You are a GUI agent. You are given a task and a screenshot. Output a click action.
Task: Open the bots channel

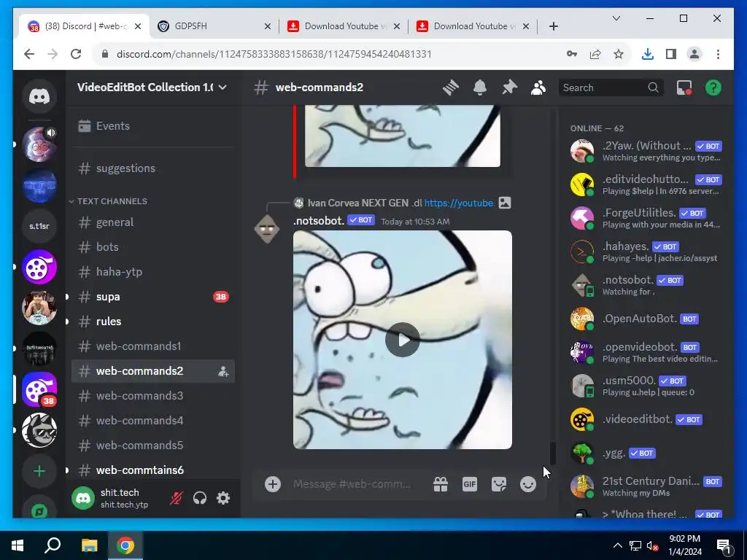coord(152,246)
